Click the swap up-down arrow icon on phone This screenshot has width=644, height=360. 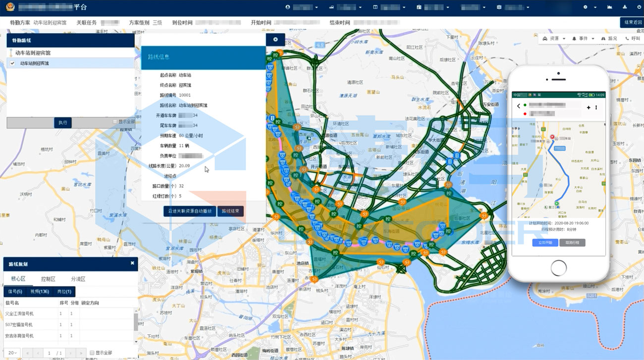coord(596,107)
